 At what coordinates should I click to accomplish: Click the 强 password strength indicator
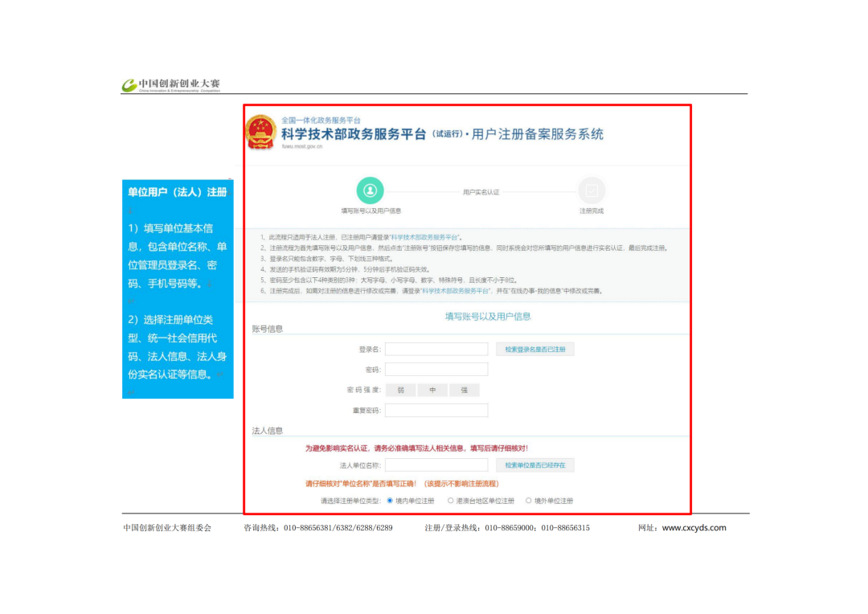[x=465, y=391]
